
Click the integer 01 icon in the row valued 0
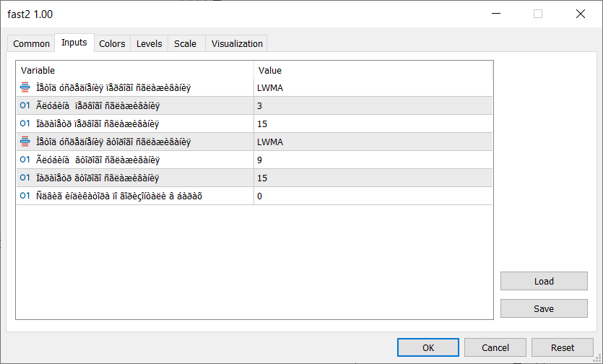(25, 196)
